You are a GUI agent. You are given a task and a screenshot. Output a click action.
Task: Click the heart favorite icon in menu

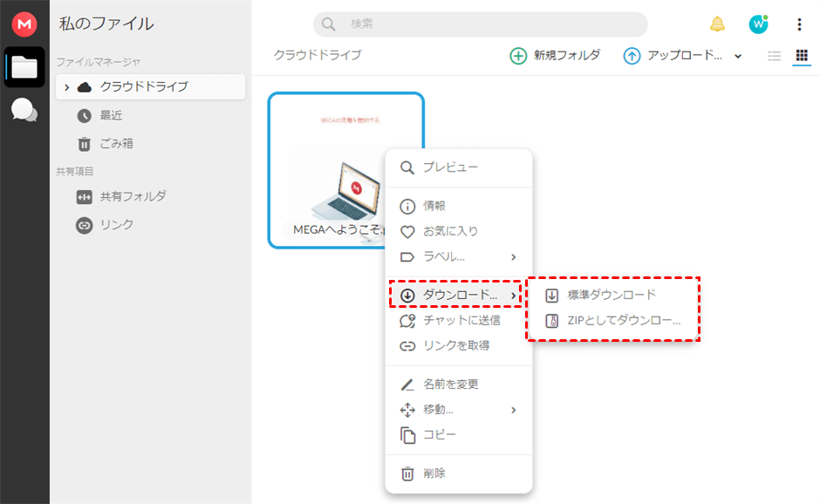(x=407, y=232)
